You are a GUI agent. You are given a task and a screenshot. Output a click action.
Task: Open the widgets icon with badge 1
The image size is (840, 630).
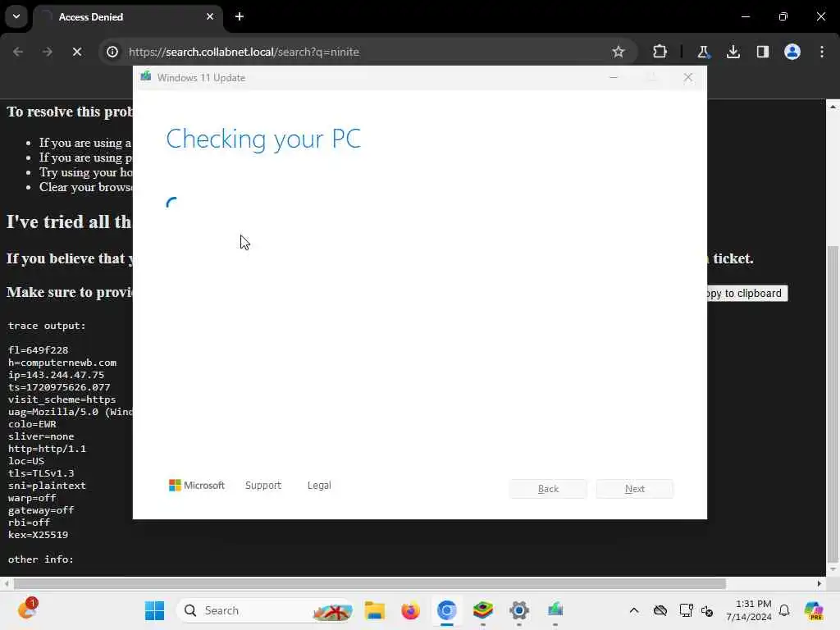coord(27,609)
